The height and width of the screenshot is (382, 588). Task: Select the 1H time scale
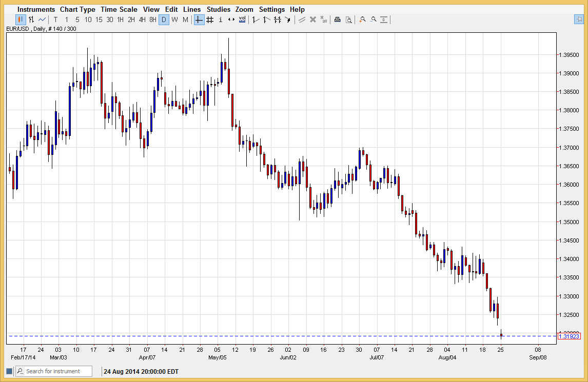(x=120, y=20)
